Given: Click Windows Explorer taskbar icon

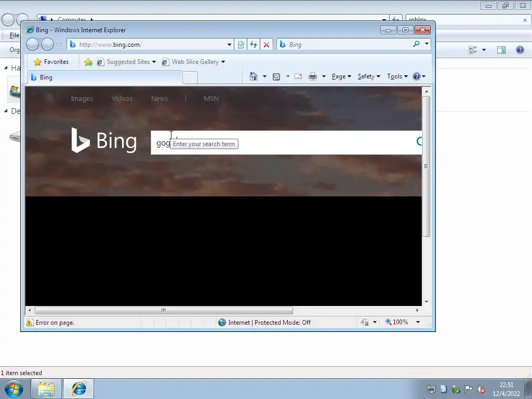Looking at the screenshot, I should pyautogui.click(x=46, y=389).
